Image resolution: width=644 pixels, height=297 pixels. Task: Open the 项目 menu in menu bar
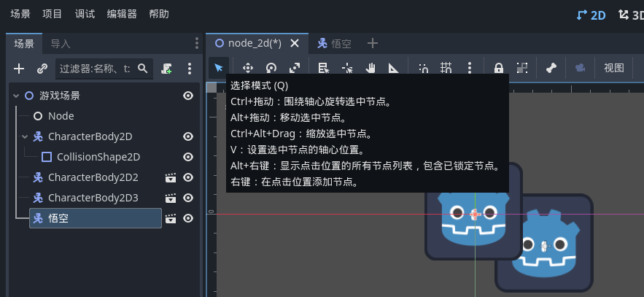tap(53, 14)
